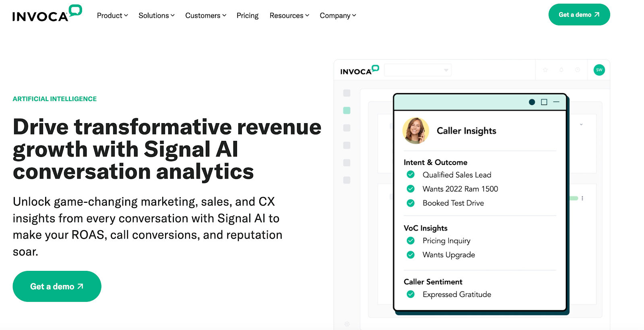
Task: Click the Expressed Gratitude text
Action: tap(457, 294)
